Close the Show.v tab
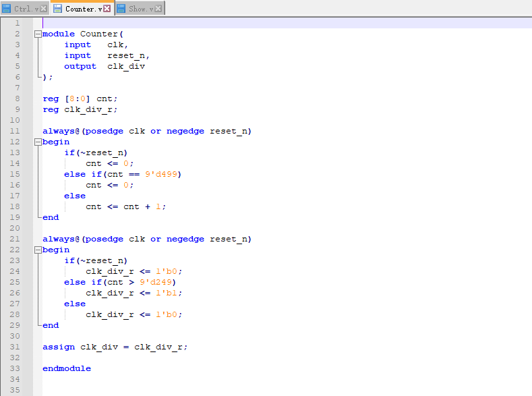The width and height of the screenshot is (532, 396). tap(158, 9)
